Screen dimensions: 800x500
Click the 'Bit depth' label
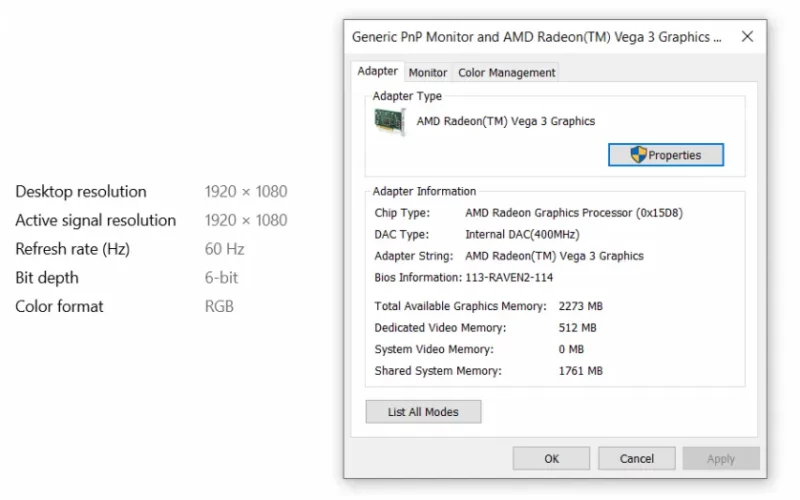(47, 278)
